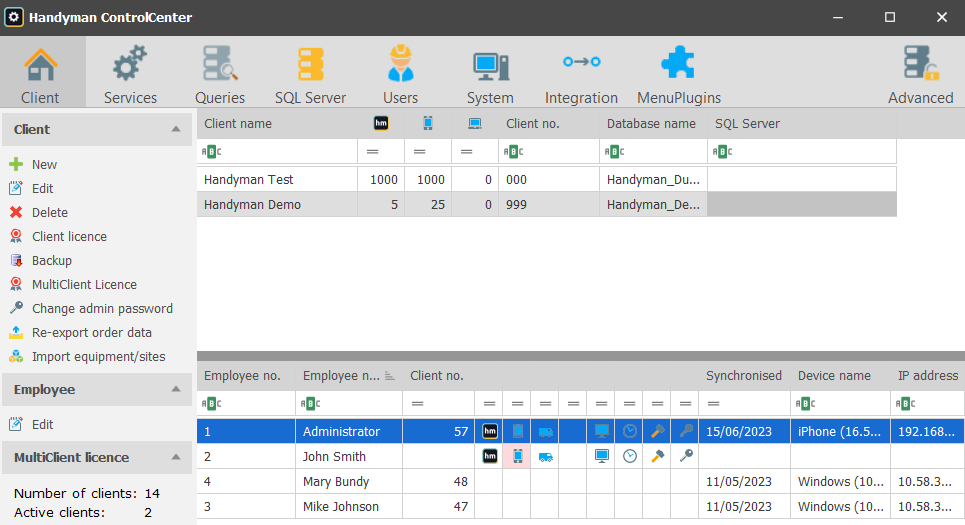Click the clock icon in John Smith row
965x525 pixels.
tap(630, 456)
